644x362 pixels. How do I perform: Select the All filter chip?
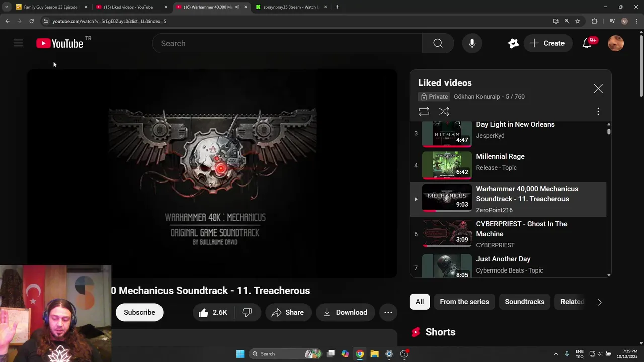(420, 302)
